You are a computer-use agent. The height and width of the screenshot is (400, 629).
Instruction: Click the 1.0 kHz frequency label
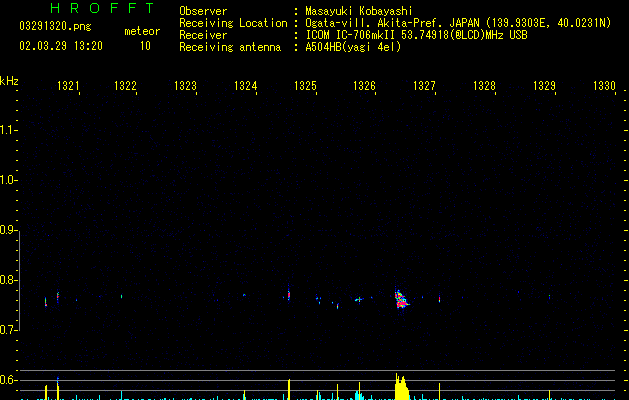click(8, 180)
